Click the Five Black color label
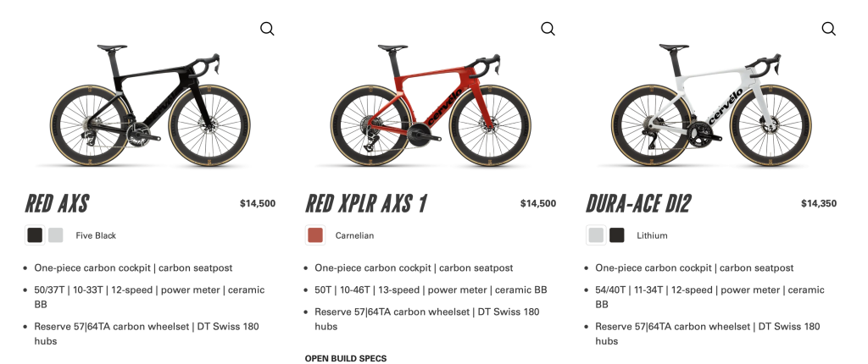The image size is (868, 364). coord(96,235)
